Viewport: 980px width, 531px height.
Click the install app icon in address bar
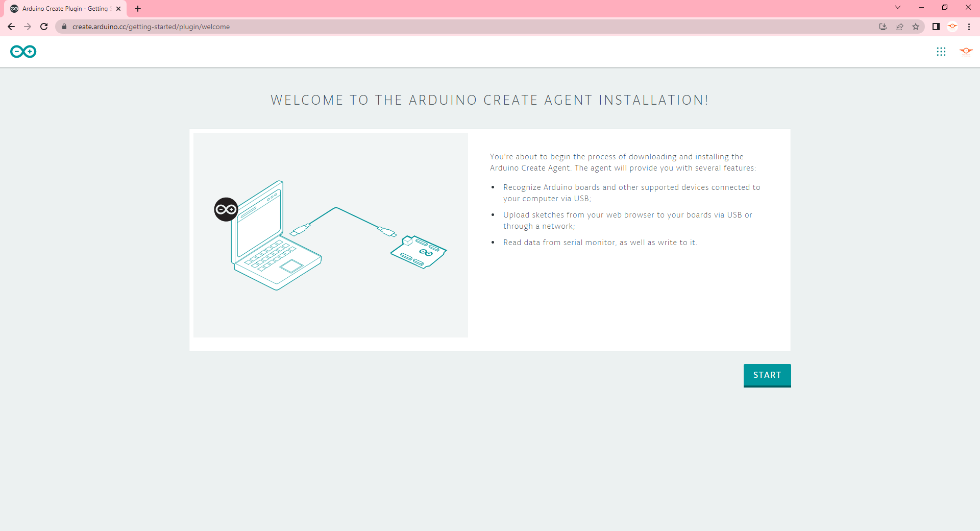[883, 27]
